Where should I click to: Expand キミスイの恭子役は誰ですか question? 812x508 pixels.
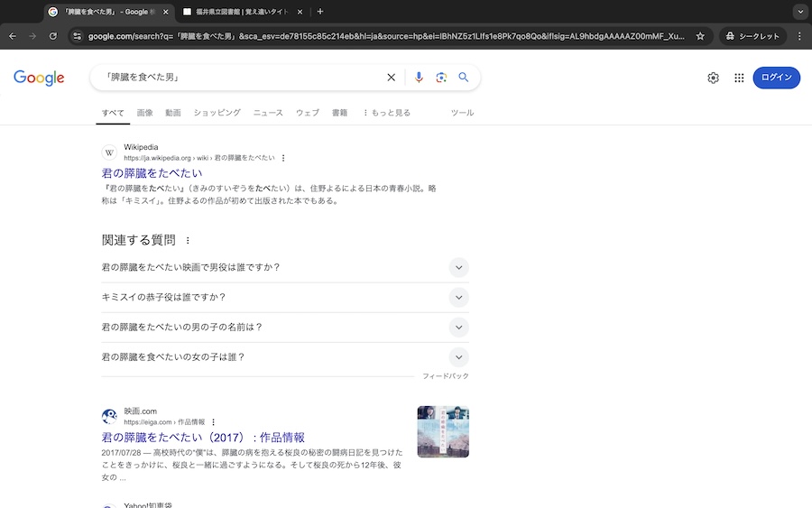(x=285, y=297)
